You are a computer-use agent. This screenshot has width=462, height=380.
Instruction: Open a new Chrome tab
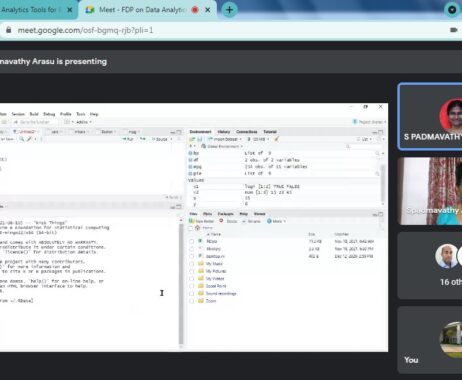(x=229, y=10)
